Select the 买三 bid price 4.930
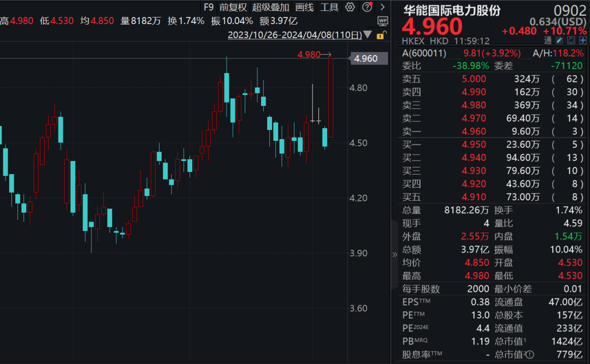Image resolution: width=590 pixels, height=364 pixels. click(474, 171)
